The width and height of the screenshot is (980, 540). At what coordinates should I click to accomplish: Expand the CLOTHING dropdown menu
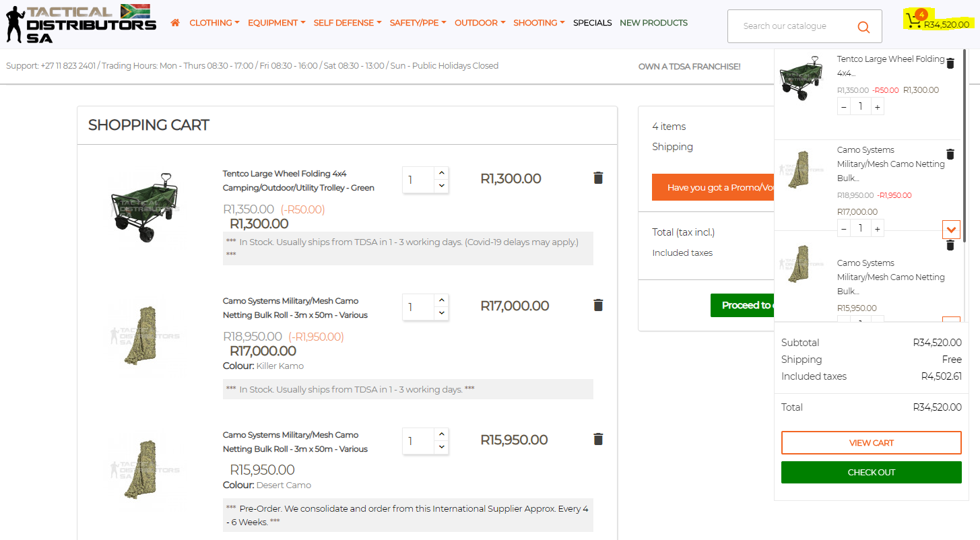[x=214, y=23]
